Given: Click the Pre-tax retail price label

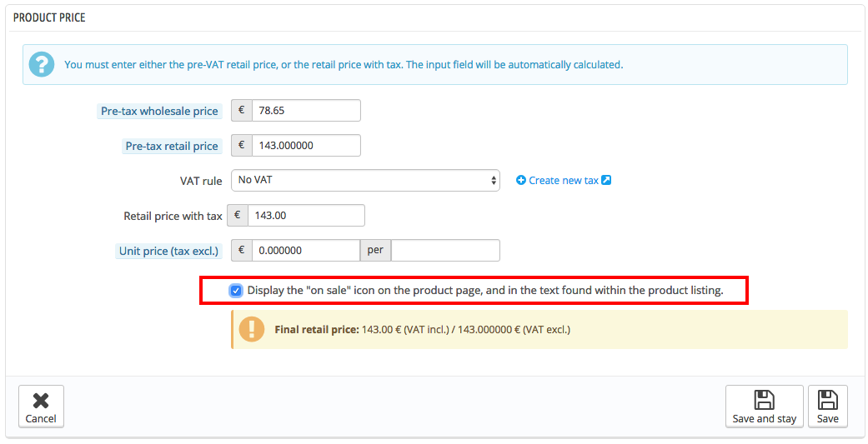Looking at the screenshot, I should pos(171,146).
